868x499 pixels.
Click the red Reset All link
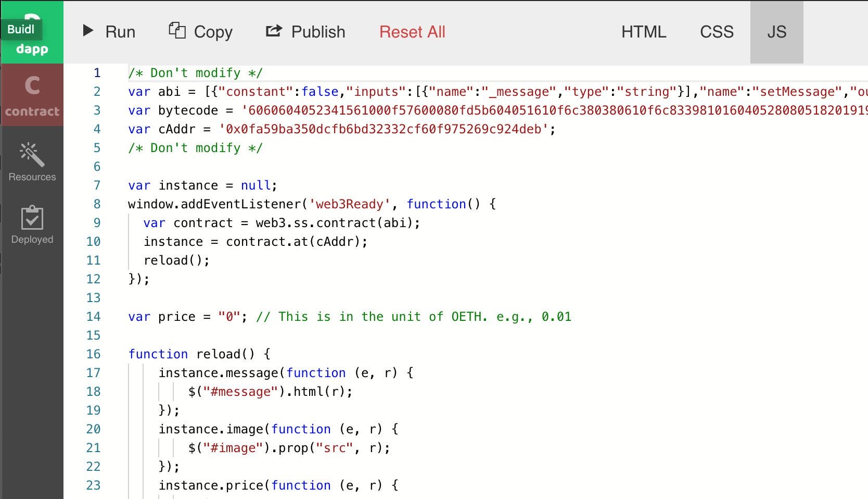tap(412, 32)
